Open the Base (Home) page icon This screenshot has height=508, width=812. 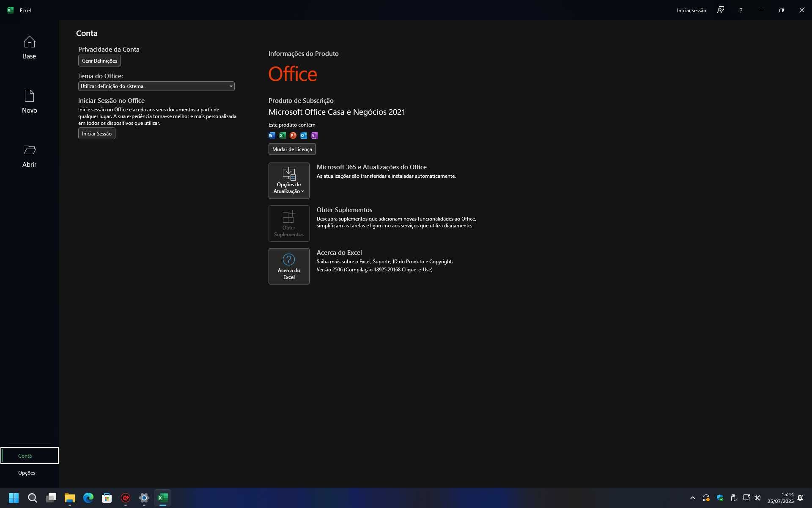click(29, 47)
